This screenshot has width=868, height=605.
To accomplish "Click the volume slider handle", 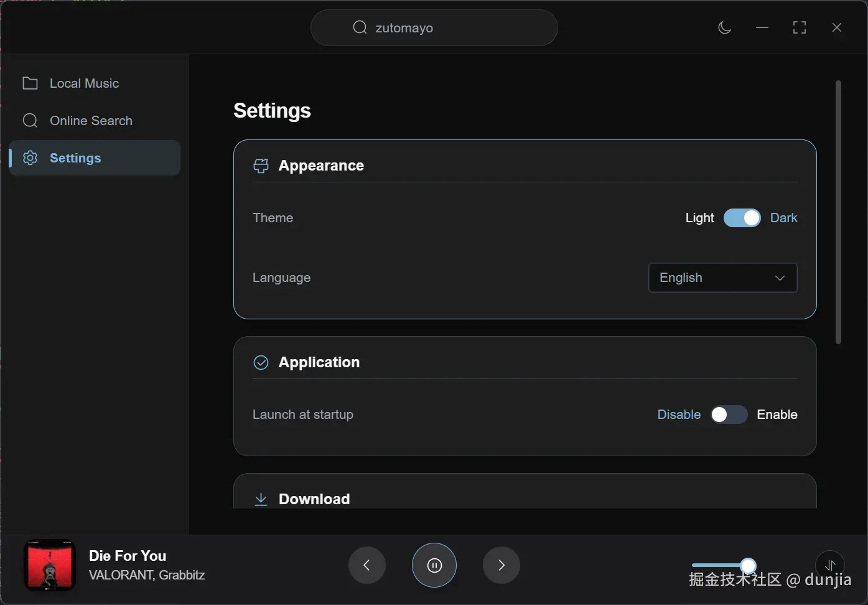I will pos(749,565).
